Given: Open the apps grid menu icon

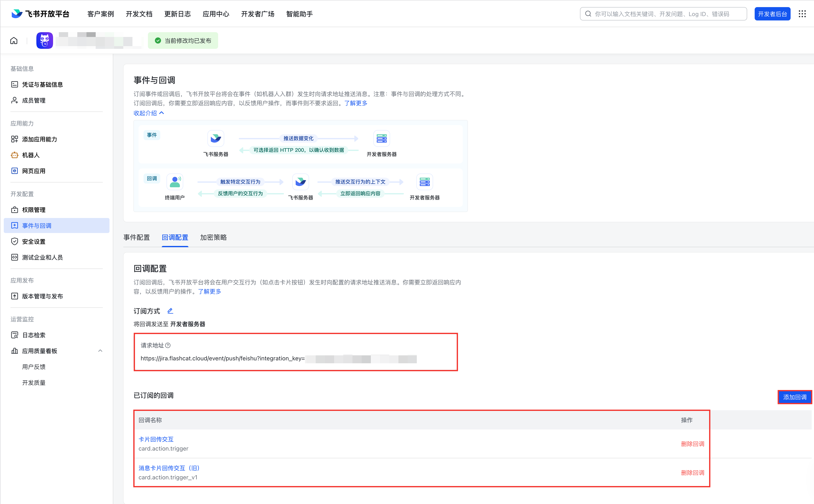Looking at the screenshot, I should [802, 14].
